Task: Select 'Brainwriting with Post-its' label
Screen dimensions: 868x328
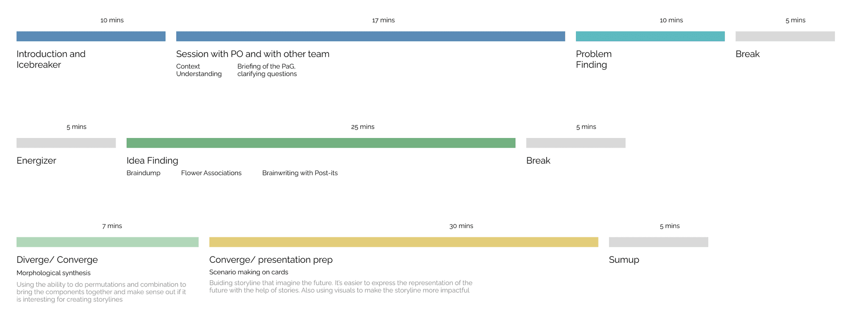Action: 300,173
